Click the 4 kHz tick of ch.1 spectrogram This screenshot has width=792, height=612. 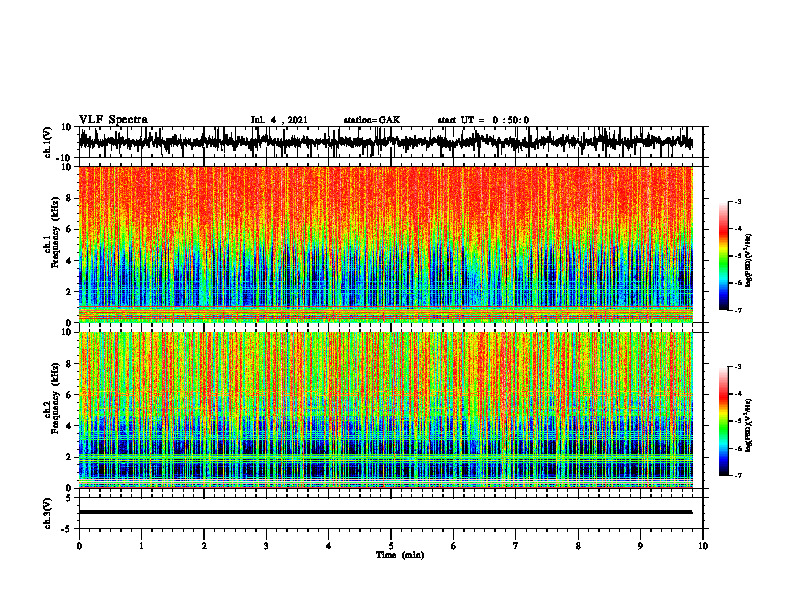click(69, 261)
